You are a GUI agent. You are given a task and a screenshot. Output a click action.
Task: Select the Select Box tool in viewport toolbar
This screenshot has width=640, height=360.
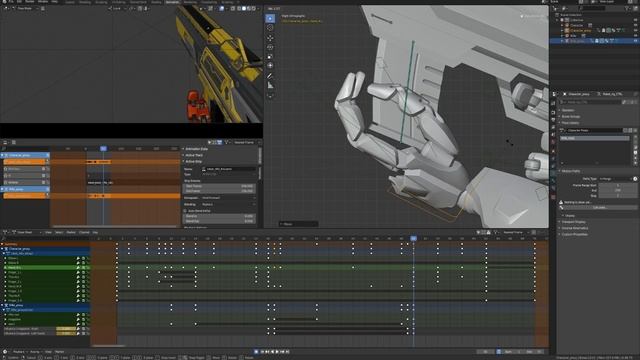click(270, 18)
